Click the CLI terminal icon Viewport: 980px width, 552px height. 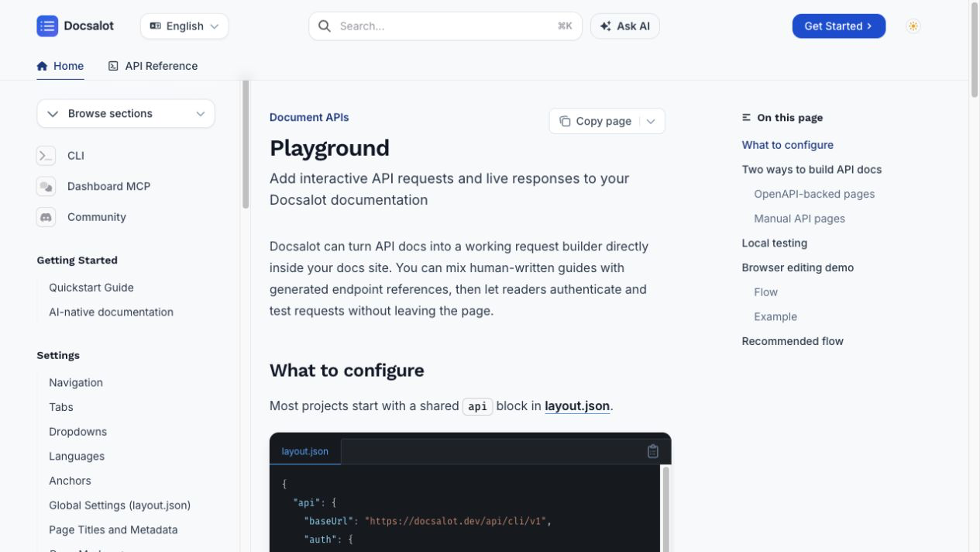[x=46, y=156]
